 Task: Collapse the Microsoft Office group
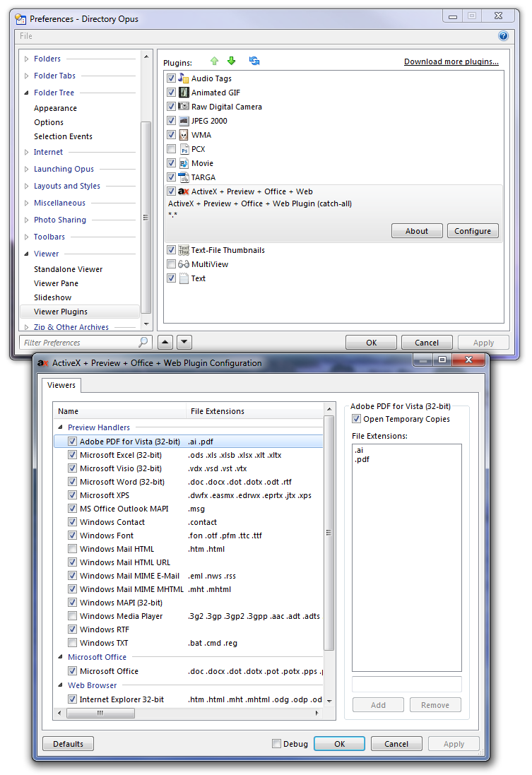[x=60, y=657]
